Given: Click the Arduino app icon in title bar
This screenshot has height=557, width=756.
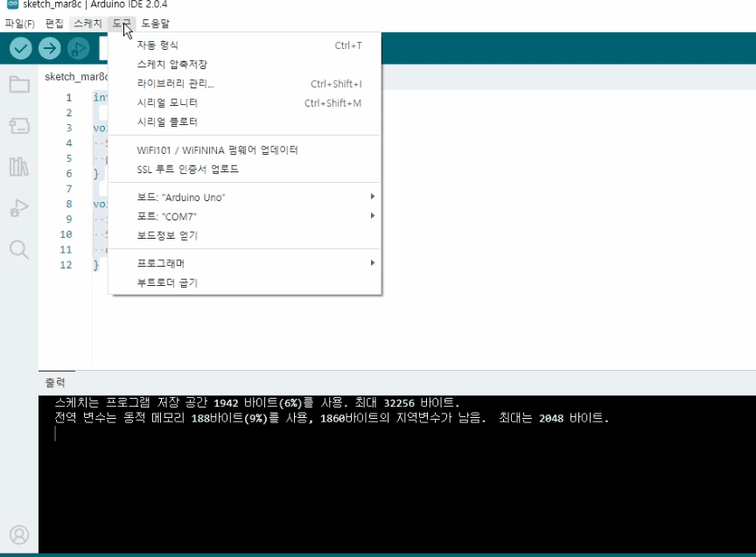Looking at the screenshot, I should (x=12, y=4).
